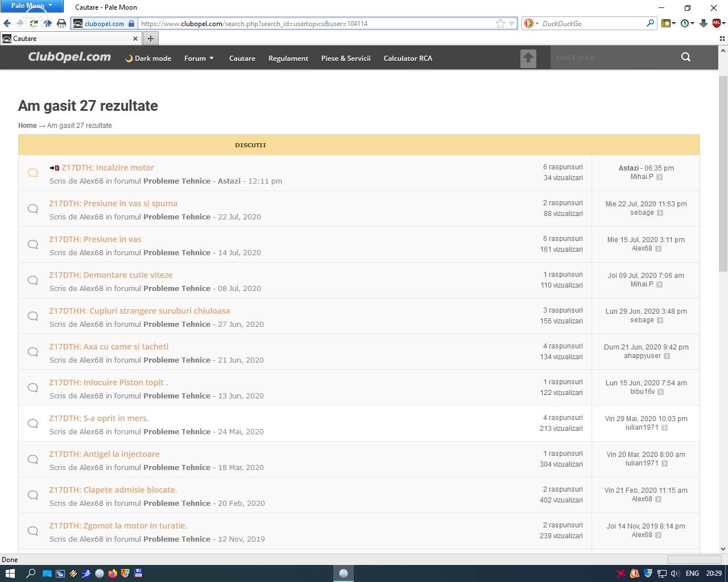Open the downloads arrow icon
Screen dimensions: 728x582
tap(704, 23)
